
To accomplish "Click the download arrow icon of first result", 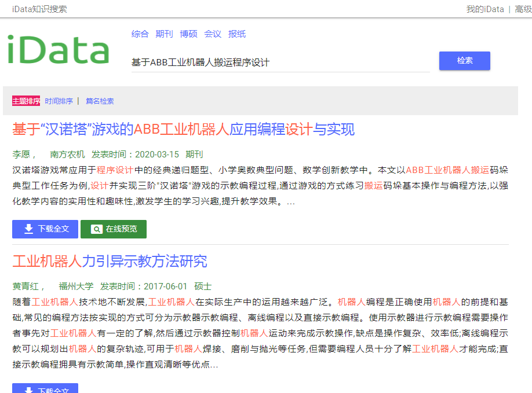I will [x=29, y=229].
